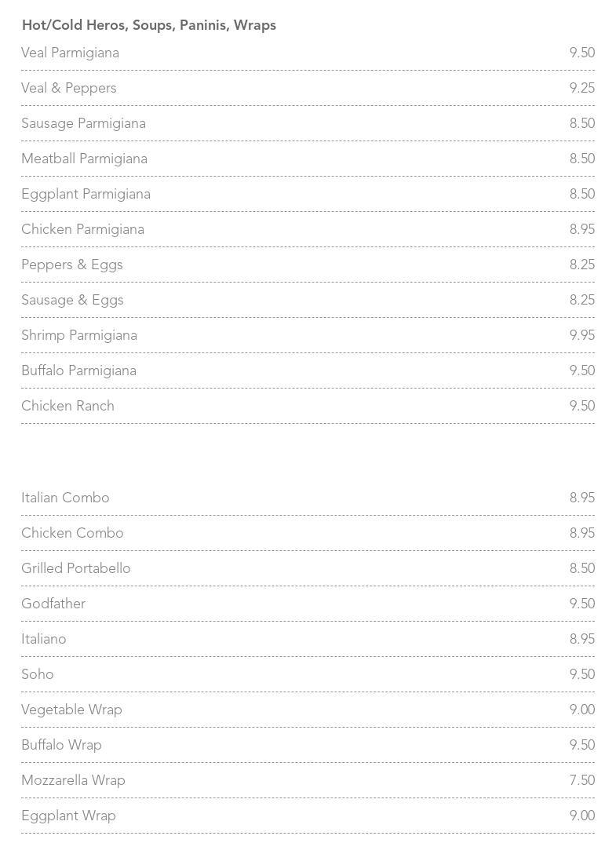Pick the Peppers & Eggs item

click(x=71, y=265)
